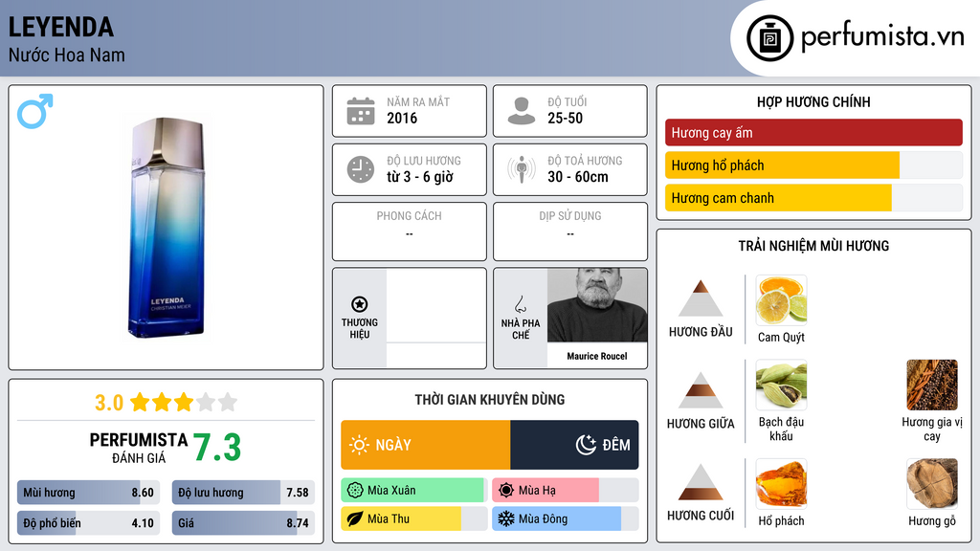The image size is (980, 551).
Task: Click the moon icon in Đêm bar
Action: click(x=586, y=445)
